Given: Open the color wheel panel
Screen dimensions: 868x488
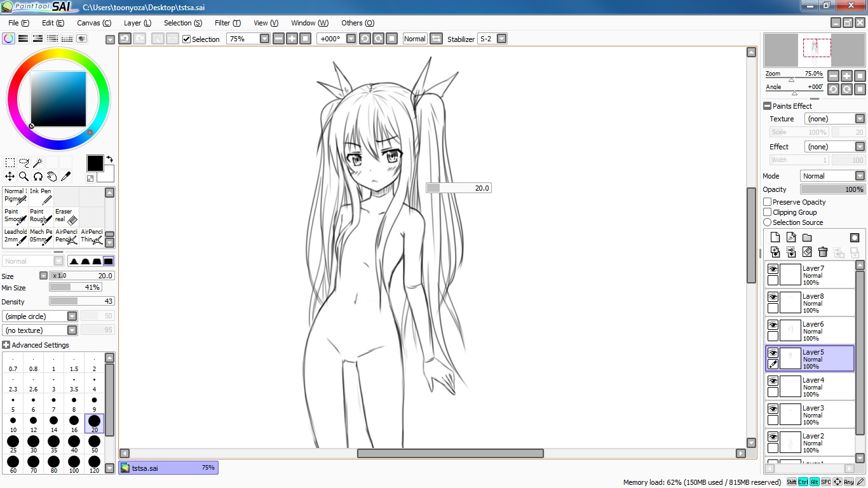Looking at the screenshot, I should [x=9, y=39].
